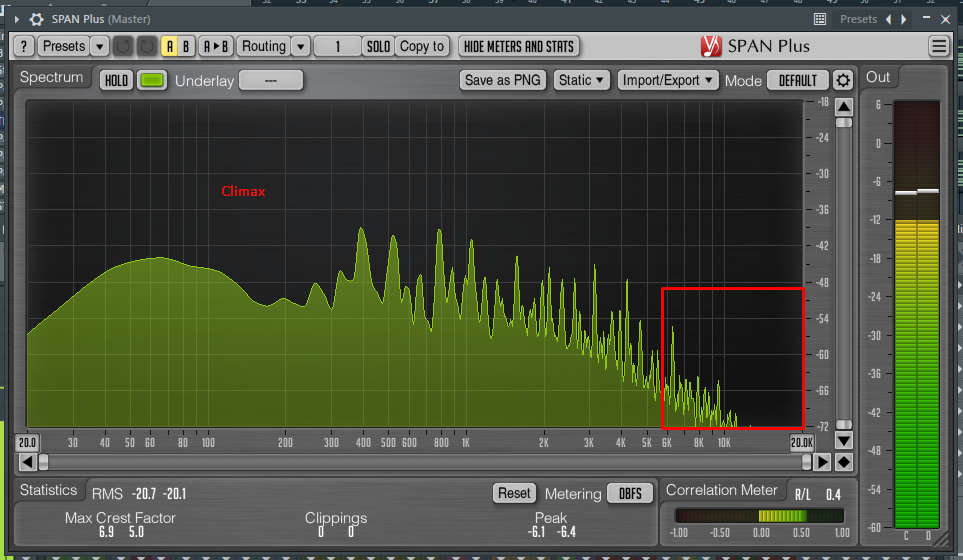Click the 20.0K high frequency field
This screenshot has width=963, height=560.
801,442
